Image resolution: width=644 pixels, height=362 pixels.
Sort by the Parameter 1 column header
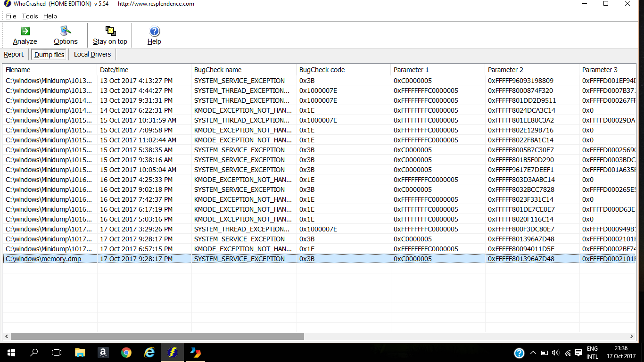coord(438,70)
